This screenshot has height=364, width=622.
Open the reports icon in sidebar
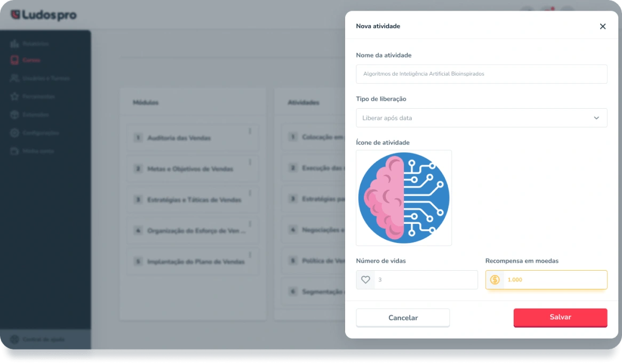coord(15,43)
